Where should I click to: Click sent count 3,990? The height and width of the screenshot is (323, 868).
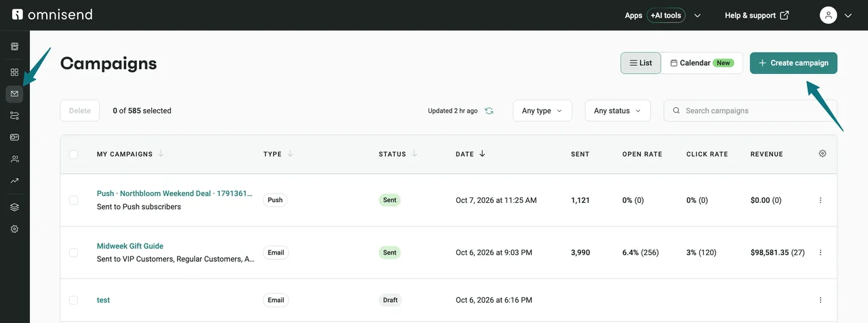(x=580, y=252)
